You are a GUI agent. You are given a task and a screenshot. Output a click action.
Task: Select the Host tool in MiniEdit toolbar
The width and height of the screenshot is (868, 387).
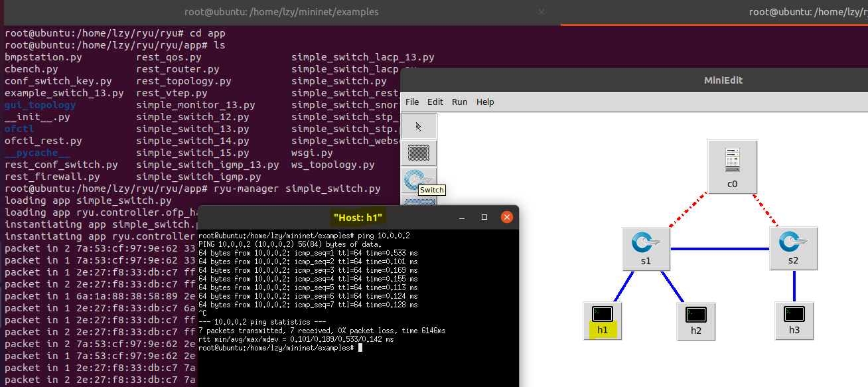[x=418, y=152]
